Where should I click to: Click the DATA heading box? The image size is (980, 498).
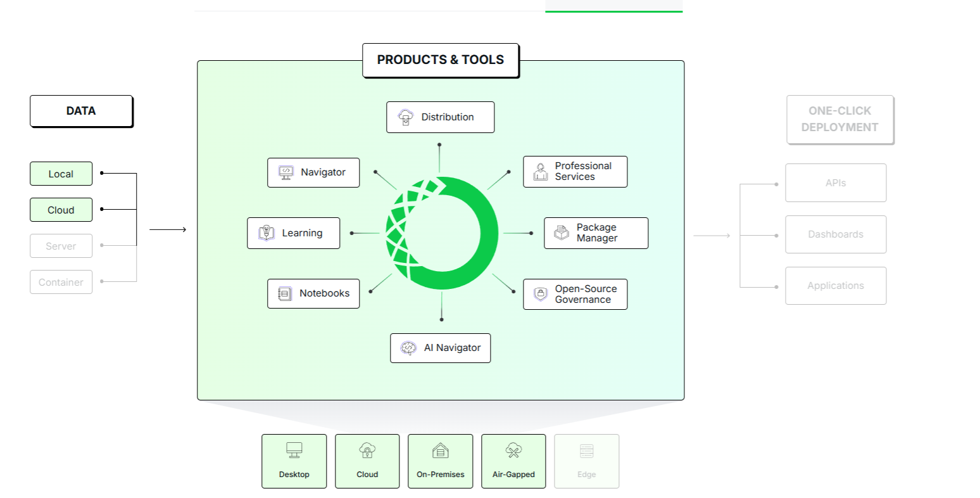tap(81, 111)
